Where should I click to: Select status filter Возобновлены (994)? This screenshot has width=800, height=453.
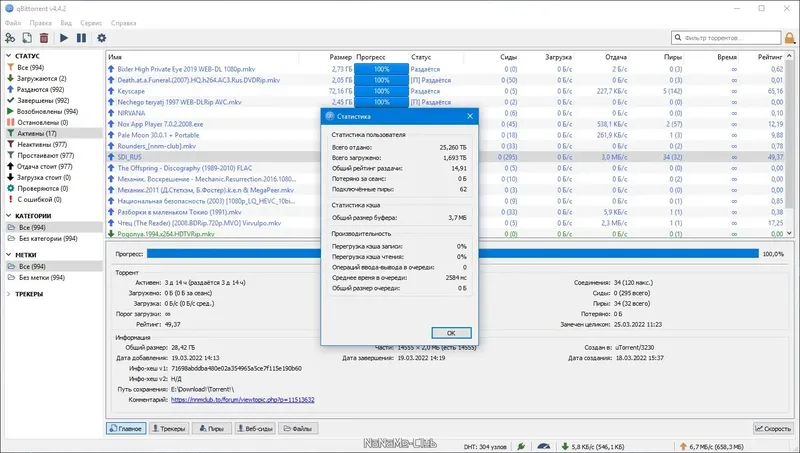tap(47, 111)
